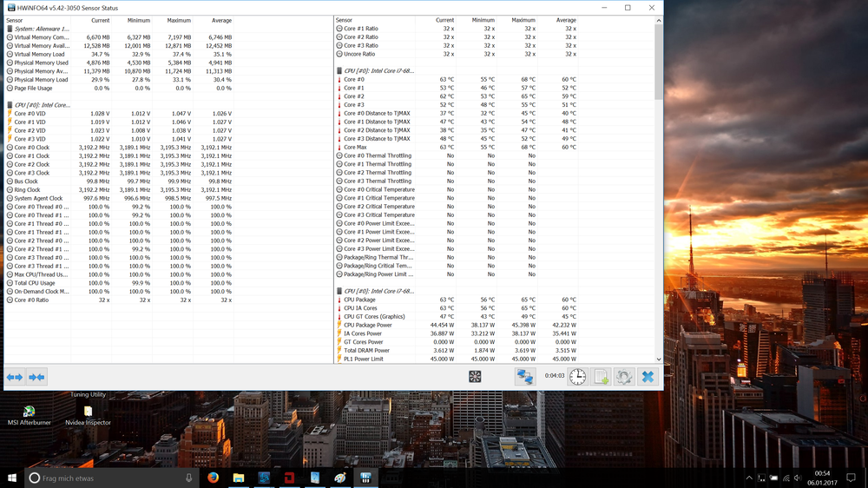This screenshot has height=488, width=868.
Task: Open the Nvidia Inspector desktop shortcut
Action: click(88, 414)
